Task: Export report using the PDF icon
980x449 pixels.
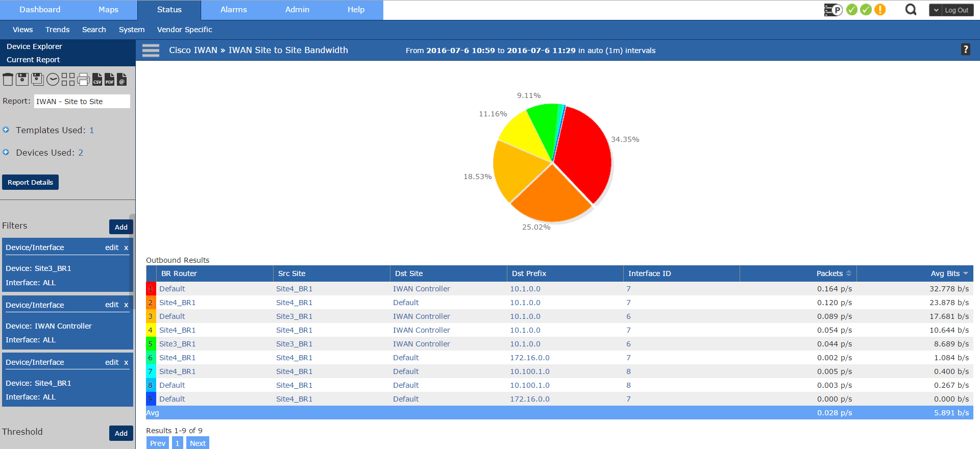Action: pos(109,79)
